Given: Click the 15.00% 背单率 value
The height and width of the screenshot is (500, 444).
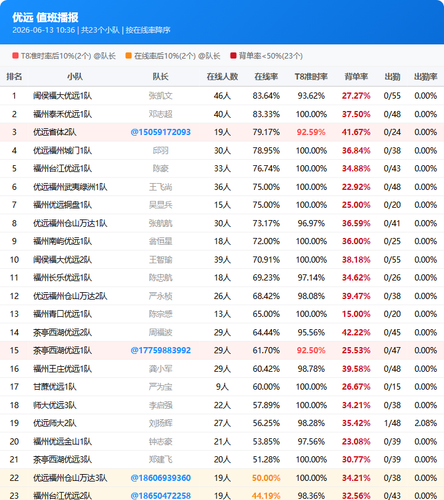Looking at the screenshot, I should [356, 314].
